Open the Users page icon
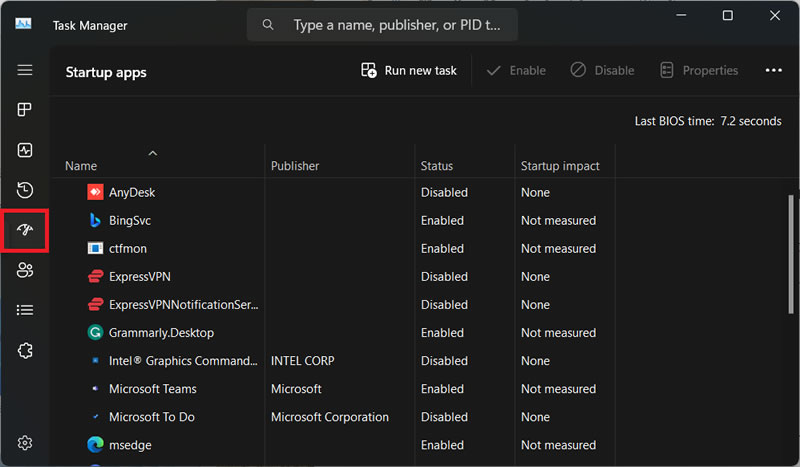This screenshot has height=467, width=800. [x=24, y=270]
